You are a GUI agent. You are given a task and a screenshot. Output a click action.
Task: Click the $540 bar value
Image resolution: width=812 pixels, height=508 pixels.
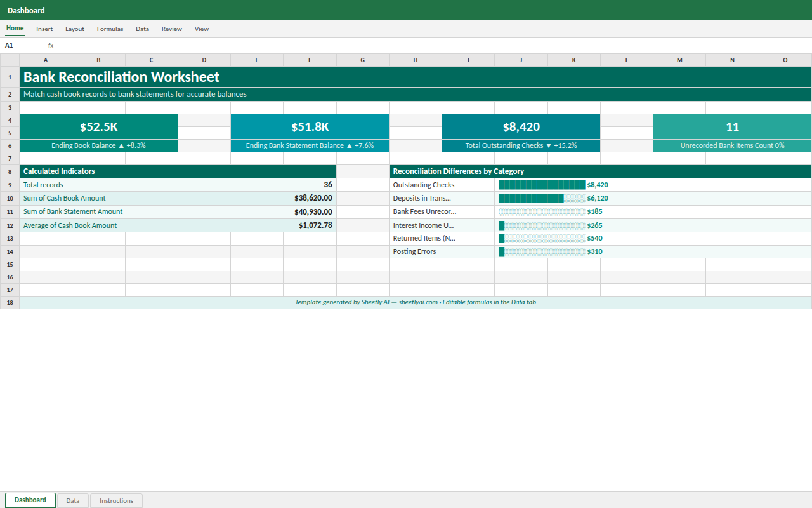coord(595,238)
